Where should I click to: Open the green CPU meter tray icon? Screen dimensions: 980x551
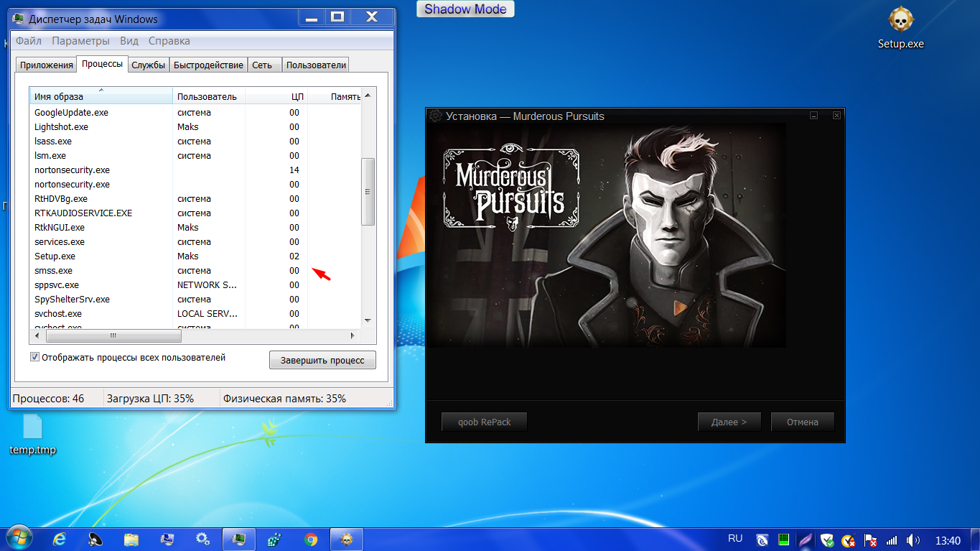pyautogui.click(x=784, y=540)
